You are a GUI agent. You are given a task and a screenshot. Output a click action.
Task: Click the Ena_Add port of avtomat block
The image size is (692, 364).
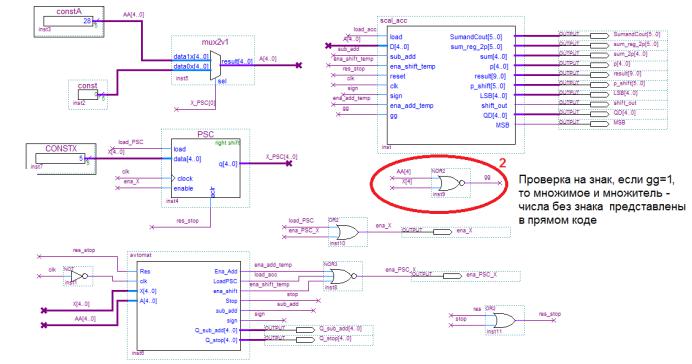point(226,271)
